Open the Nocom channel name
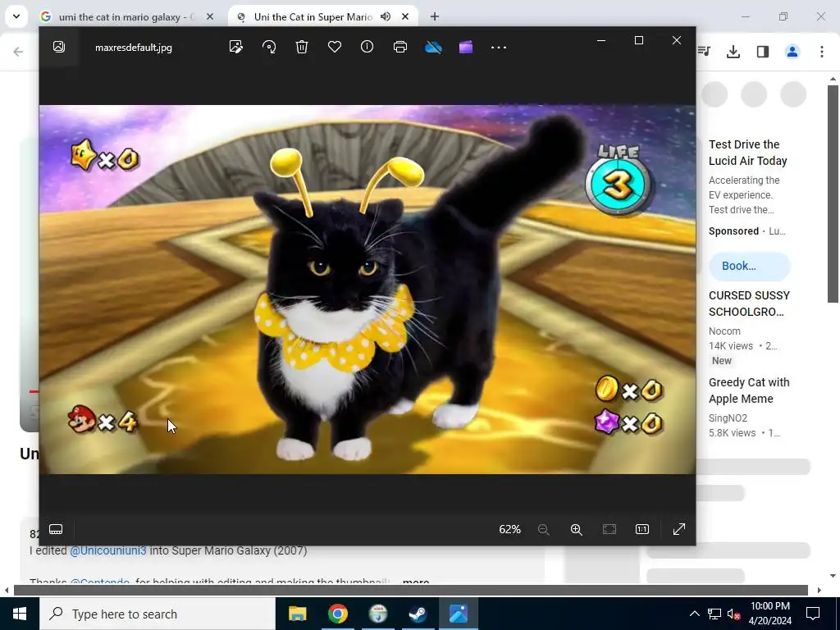Viewport: 840px width, 630px height. [x=724, y=331]
